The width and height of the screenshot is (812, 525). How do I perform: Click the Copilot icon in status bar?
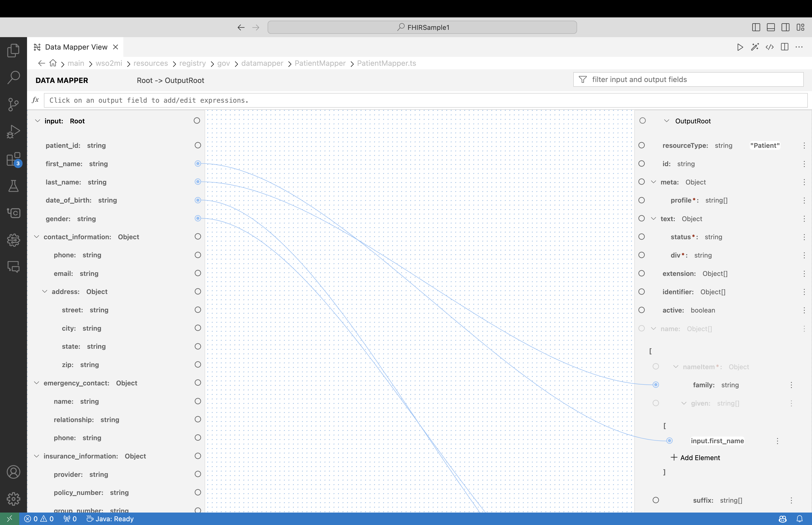(783, 519)
